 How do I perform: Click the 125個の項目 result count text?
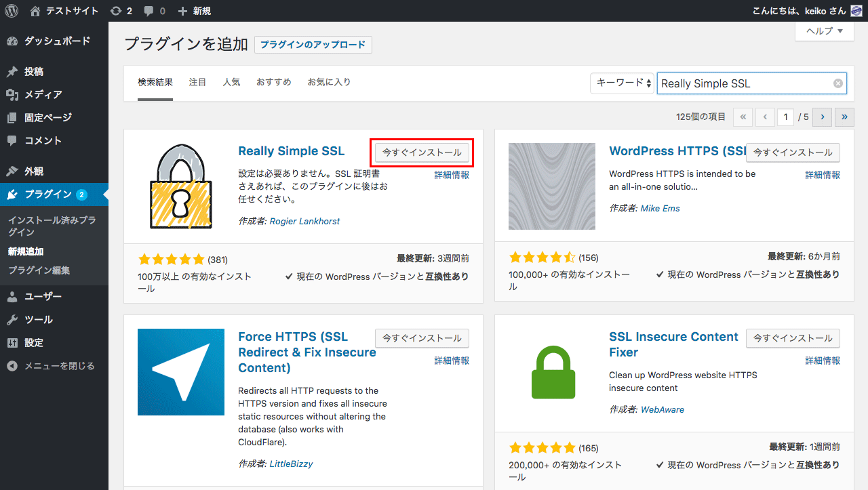pos(701,117)
